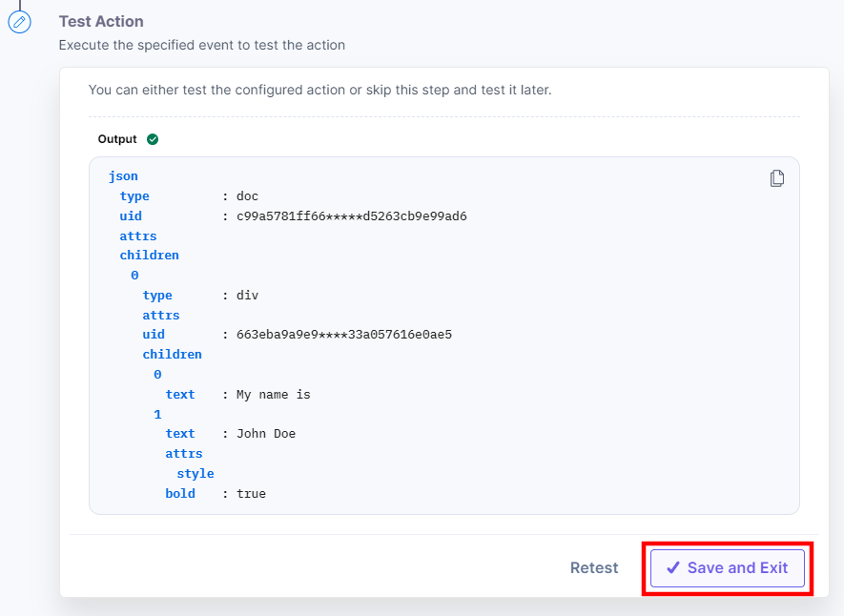Click the Retest button
This screenshot has width=844, height=616.
coord(594,568)
